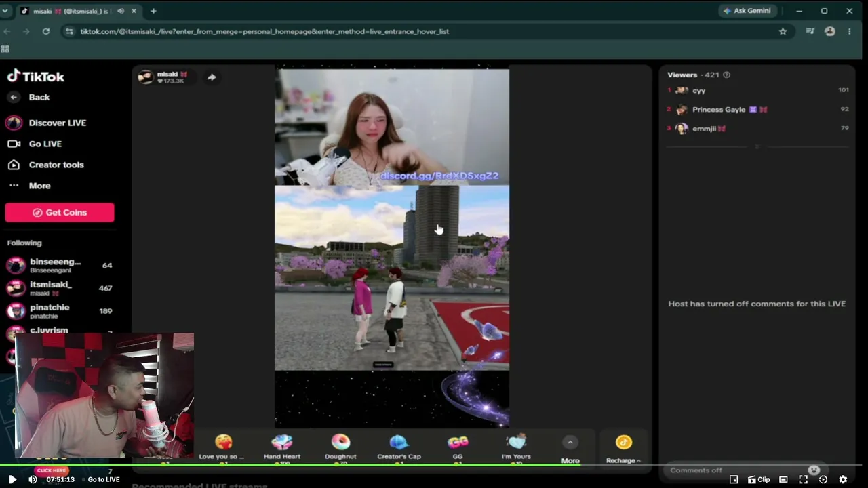868x488 pixels.
Task: Reload the page
Action: click(46, 31)
